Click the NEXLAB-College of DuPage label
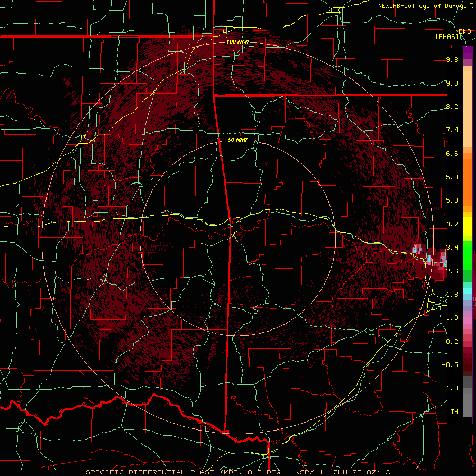This screenshot has height=476, width=476. pyautogui.click(x=423, y=6)
